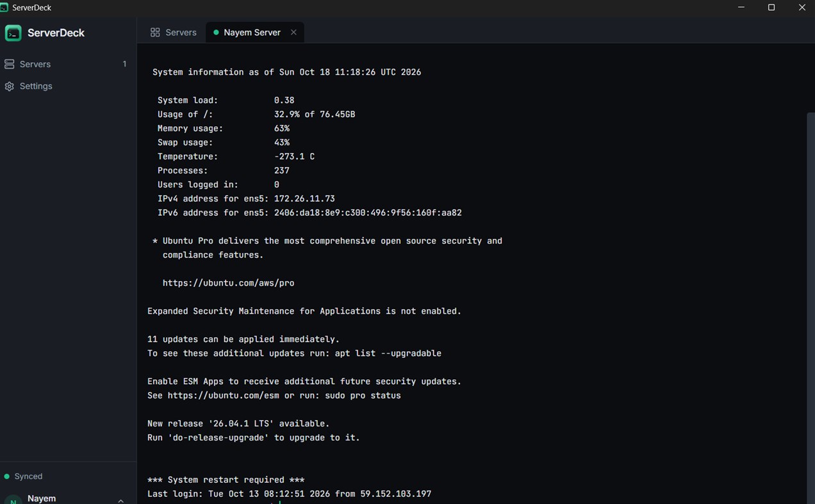Screen dimensions: 815x504
Task: Expand the Nayem user menu chevron
Action: (120, 500)
